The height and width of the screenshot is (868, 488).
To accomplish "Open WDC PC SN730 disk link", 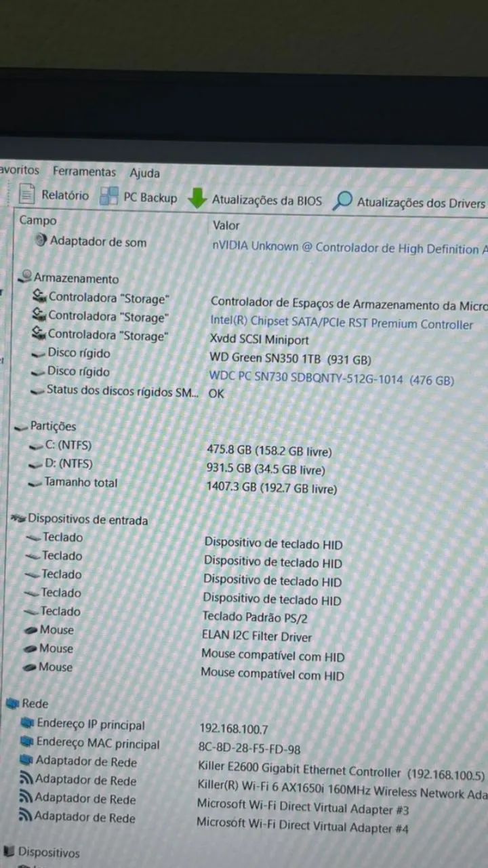I will click(x=331, y=379).
